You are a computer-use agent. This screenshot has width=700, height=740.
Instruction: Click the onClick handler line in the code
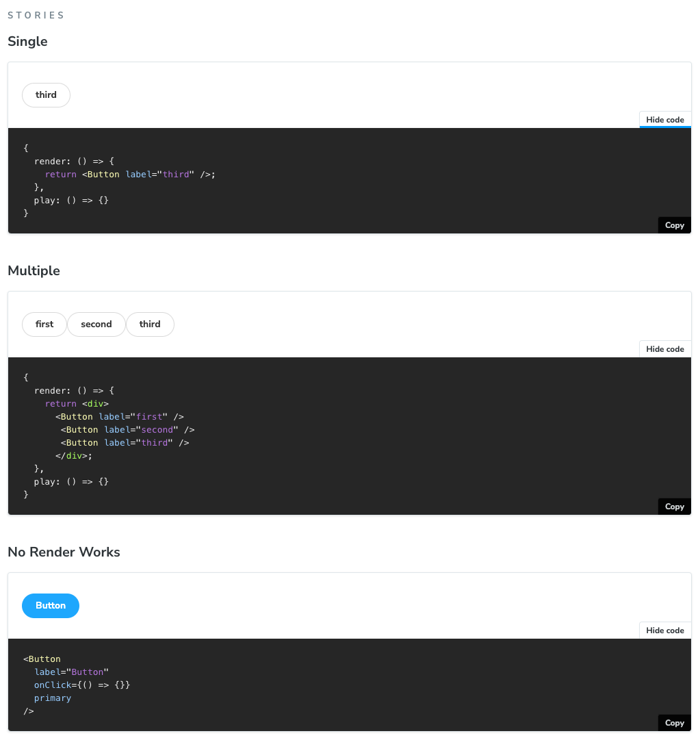click(x=82, y=685)
